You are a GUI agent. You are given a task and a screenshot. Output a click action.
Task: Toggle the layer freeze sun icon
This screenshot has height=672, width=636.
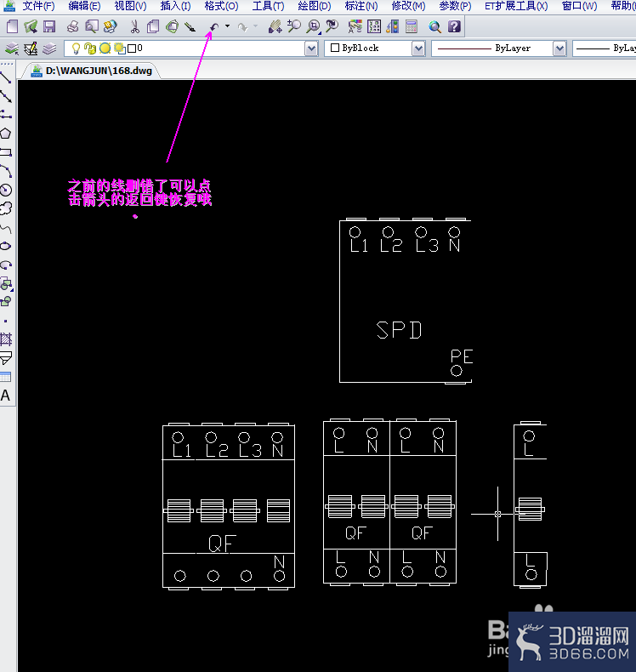pos(105,48)
